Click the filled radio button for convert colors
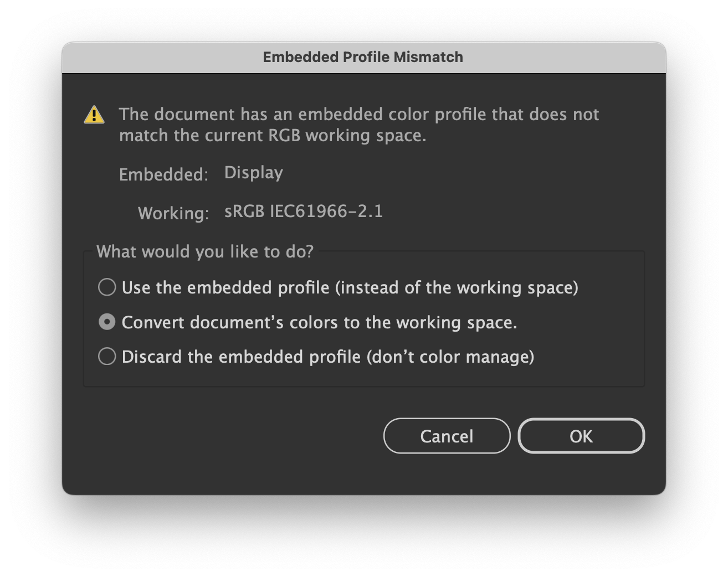The width and height of the screenshot is (728, 577). 107,322
